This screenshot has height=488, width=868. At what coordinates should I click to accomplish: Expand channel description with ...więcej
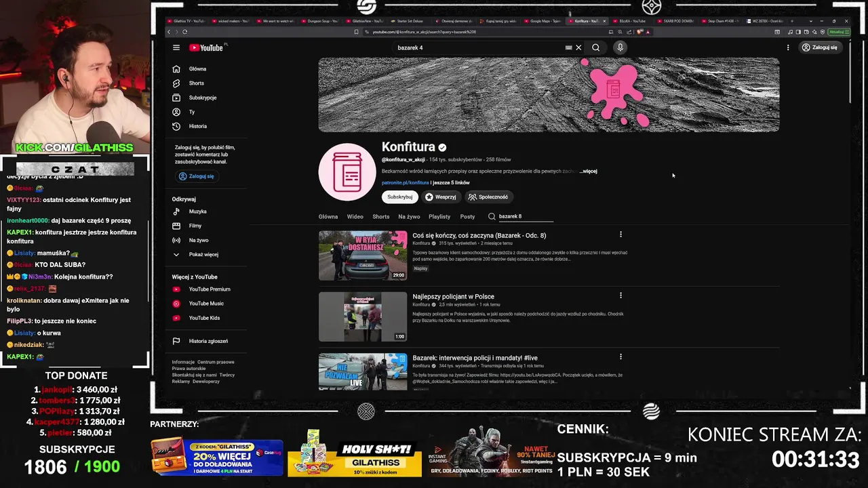[x=588, y=171]
